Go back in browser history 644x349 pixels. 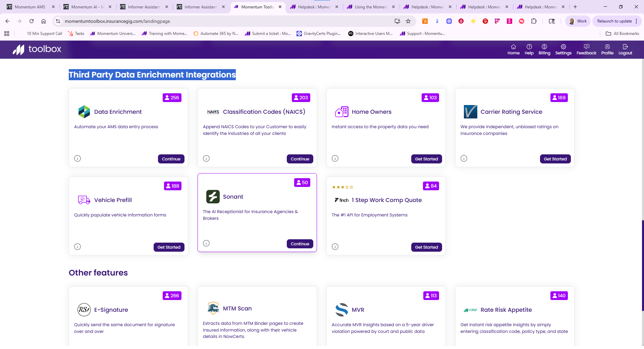(7, 21)
